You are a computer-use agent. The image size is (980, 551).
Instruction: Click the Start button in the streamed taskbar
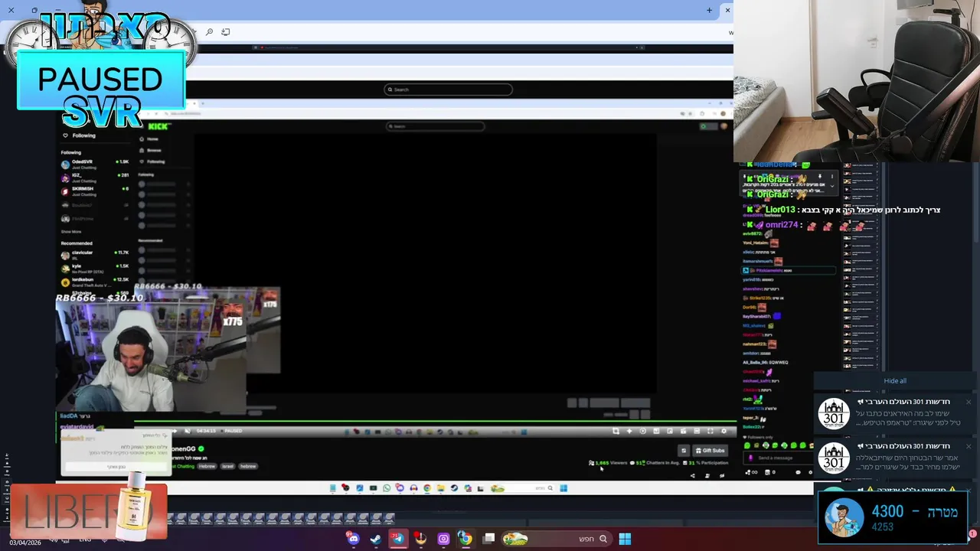[563, 488]
